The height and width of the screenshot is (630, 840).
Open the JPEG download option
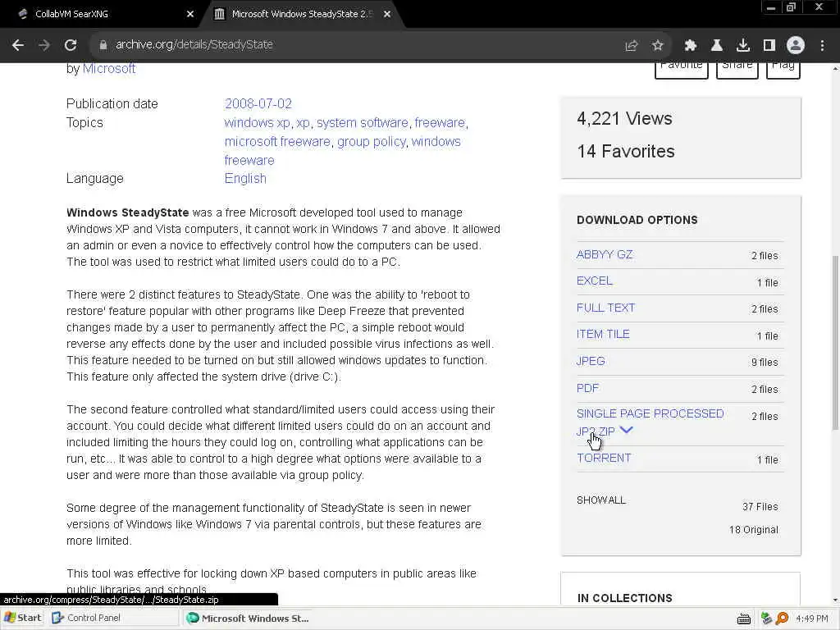[x=591, y=361]
